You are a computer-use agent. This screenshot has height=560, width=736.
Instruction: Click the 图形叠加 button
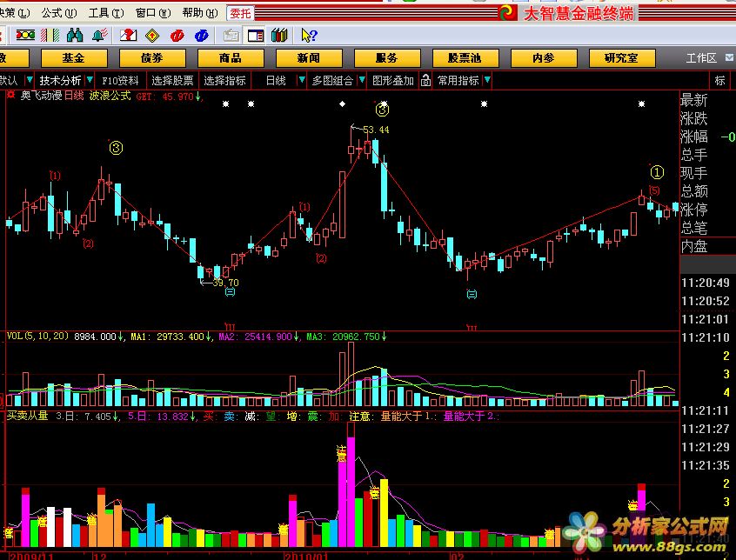coord(393,81)
